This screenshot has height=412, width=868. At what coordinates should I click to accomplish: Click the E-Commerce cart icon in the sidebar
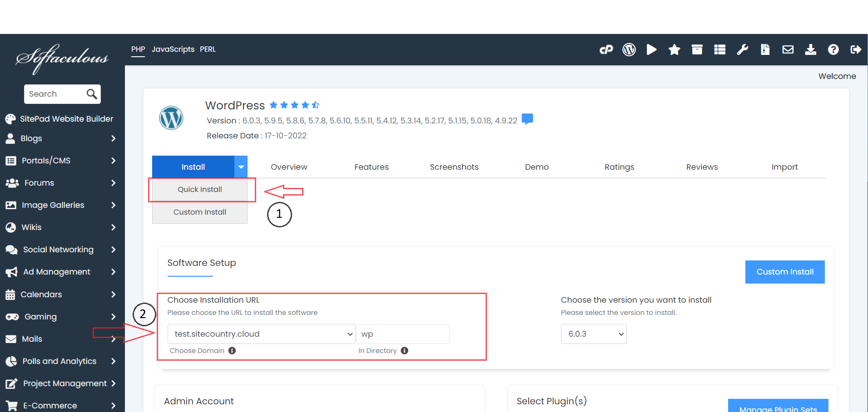11,406
